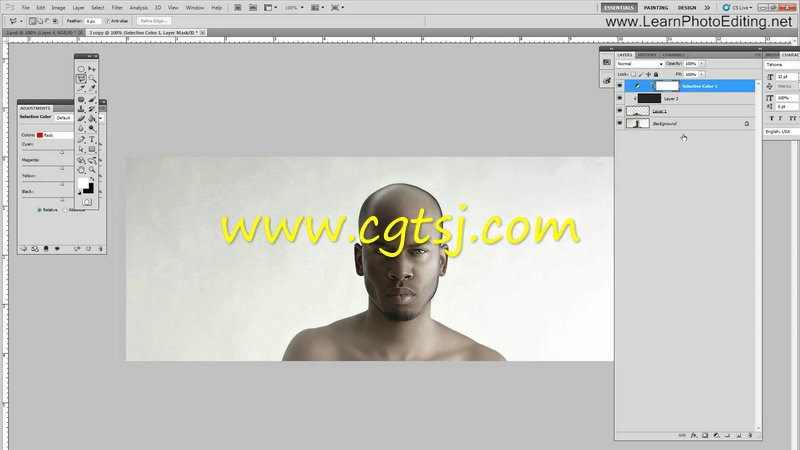800x450 pixels.
Task: Switch to the History tab
Action: tap(647, 55)
